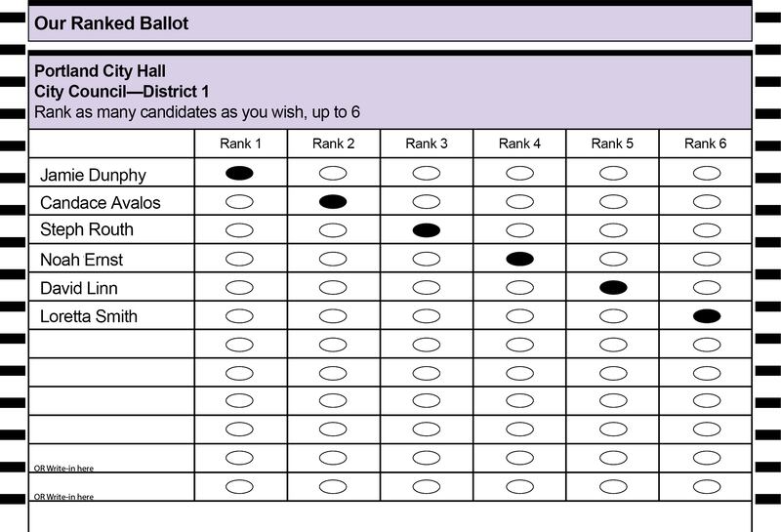The height and width of the screenshot is (532, 781).
Task: Click the Loretta Smith candidate name
Action: pyautogui.click(x=89, y=316)
